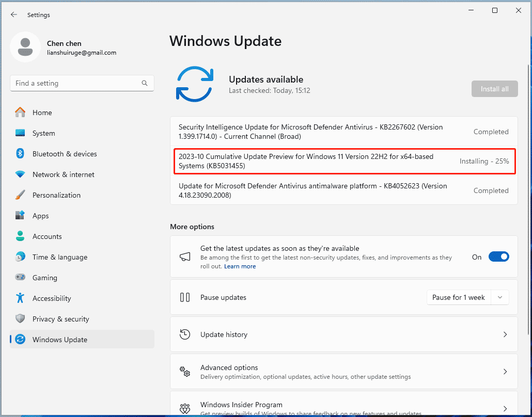Open Privacy & security

82,319
